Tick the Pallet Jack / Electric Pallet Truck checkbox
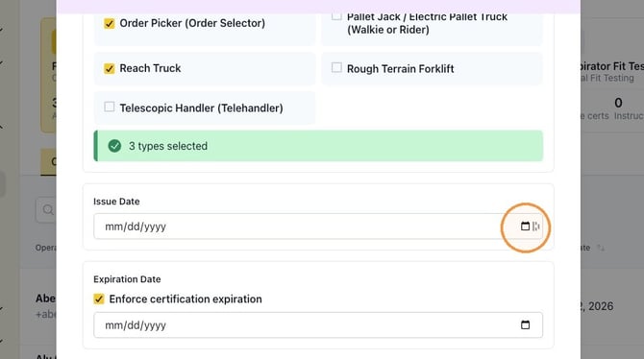The width and height of the screenshot is (644, 359). [x=336, y=16]
